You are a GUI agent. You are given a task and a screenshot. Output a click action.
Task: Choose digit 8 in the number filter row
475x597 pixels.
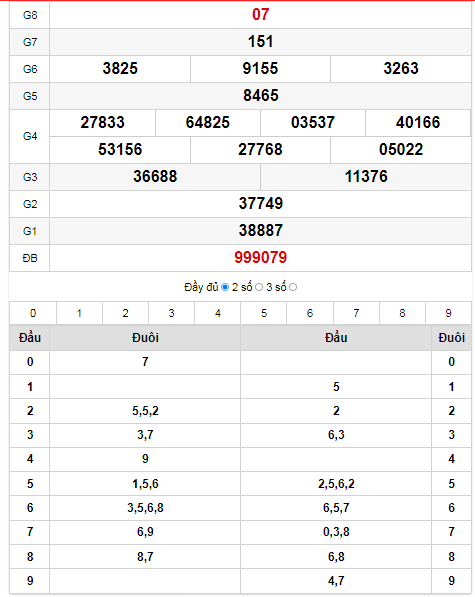[402, 313]
